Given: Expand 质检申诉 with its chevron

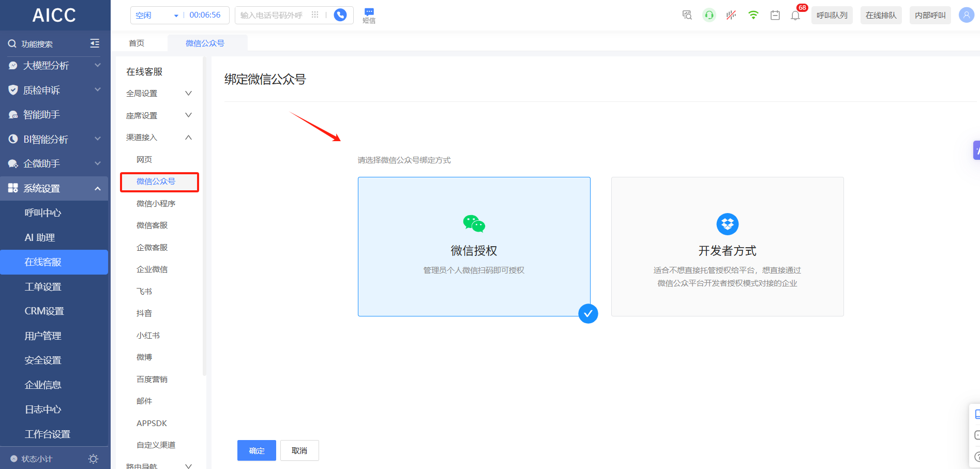Looking at the screenshot, I should (98, 89).
